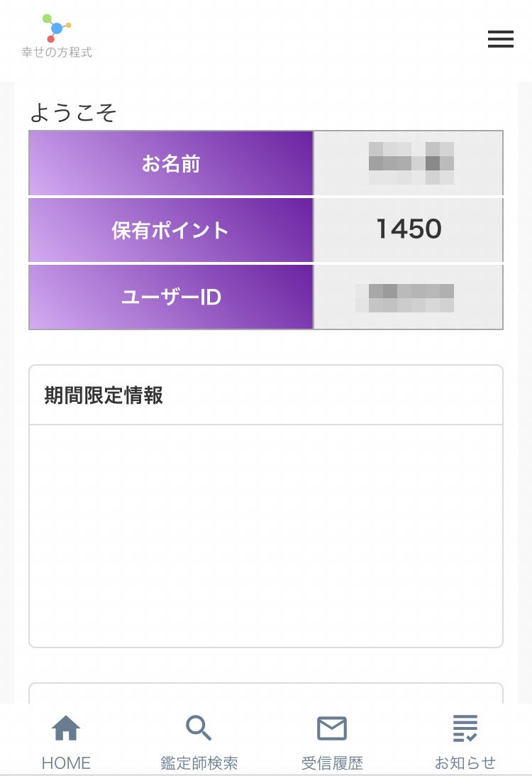The height and width of the screenshot is (776, 532).
Task: Open 受信履歴 envelope icon
Action: [x=332, y=728]
